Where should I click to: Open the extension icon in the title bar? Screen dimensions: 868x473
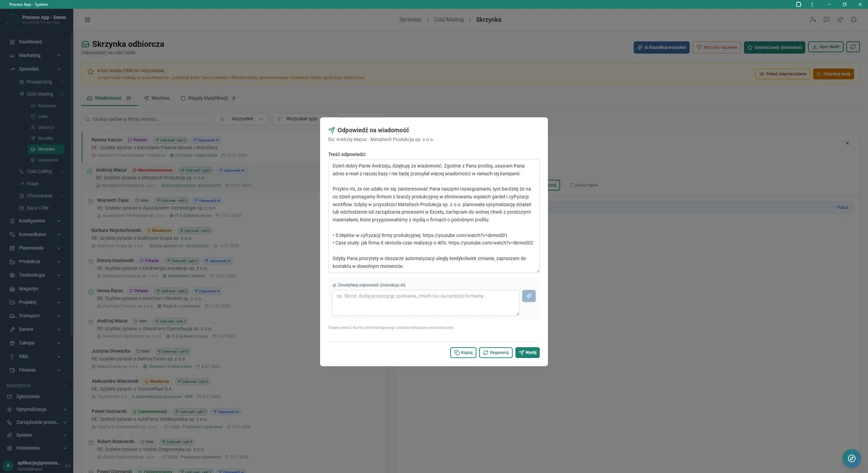tap(799, 4)
